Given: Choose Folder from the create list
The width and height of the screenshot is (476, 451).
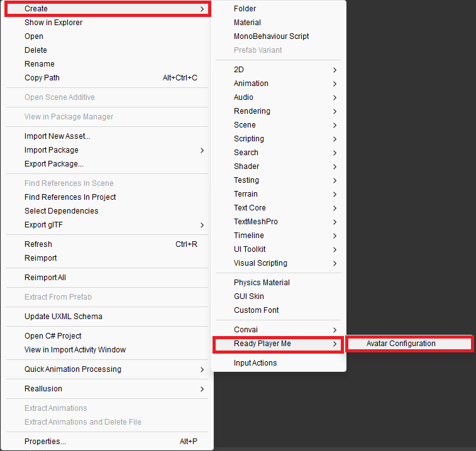Looking at the screenshot, I should tap(245, 9).
